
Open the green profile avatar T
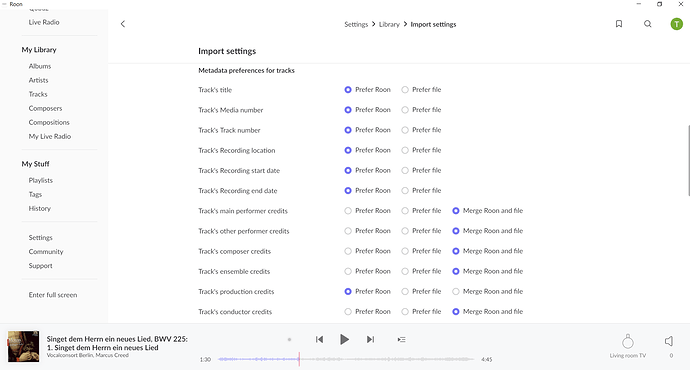(x=676, y=24)
